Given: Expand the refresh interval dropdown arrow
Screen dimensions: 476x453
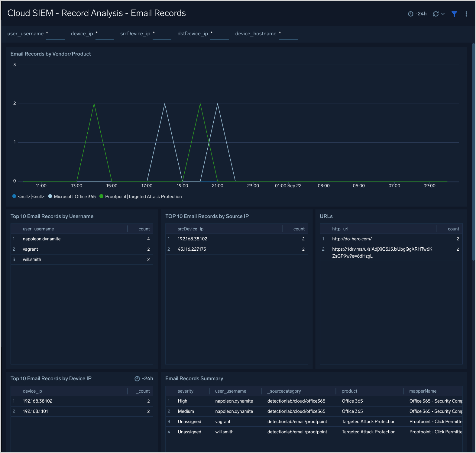Looking at the screenshot, I should (443, 14).
